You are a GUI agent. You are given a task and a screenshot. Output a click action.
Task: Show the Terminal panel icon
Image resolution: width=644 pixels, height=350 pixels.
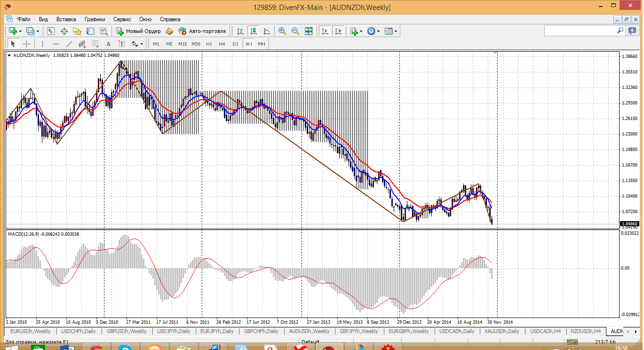tap(90, 31)
